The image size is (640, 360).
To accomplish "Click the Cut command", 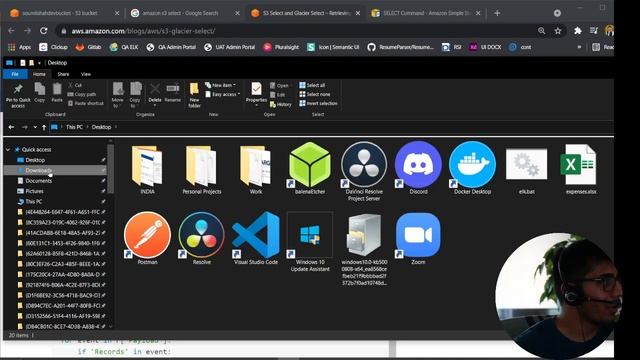I will pyautogui.click(x=75, y=85).
